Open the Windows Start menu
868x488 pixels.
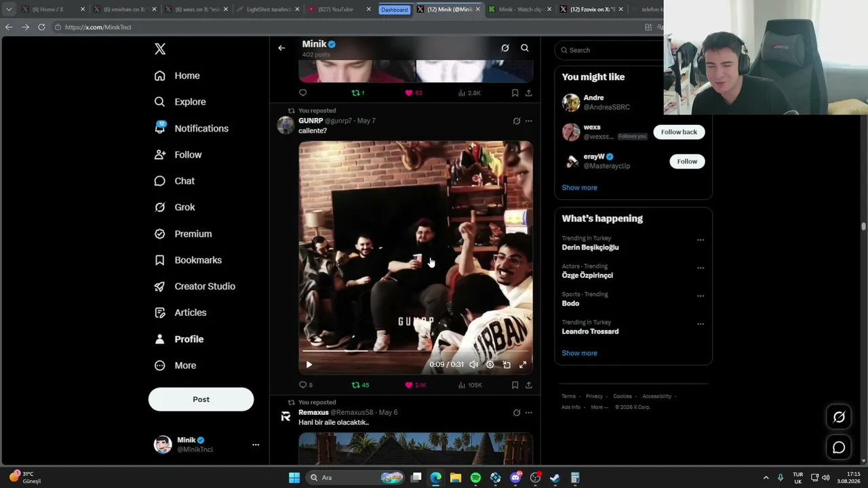pos(294,478)
